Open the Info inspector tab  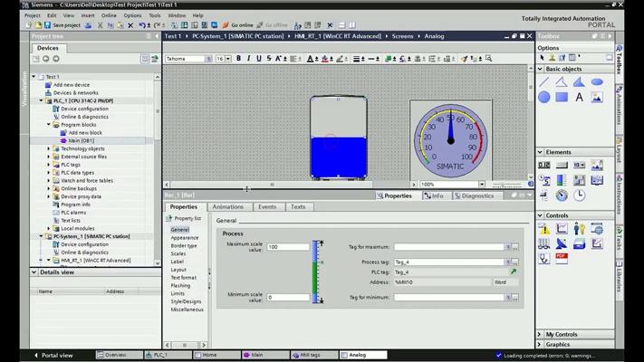point(434,195)
